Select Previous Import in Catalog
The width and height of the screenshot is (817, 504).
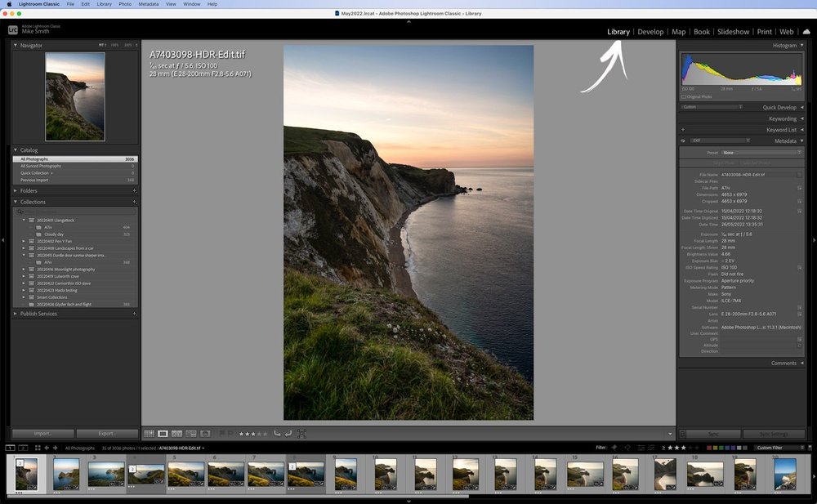pyautogui.click(x=75, y=180)
